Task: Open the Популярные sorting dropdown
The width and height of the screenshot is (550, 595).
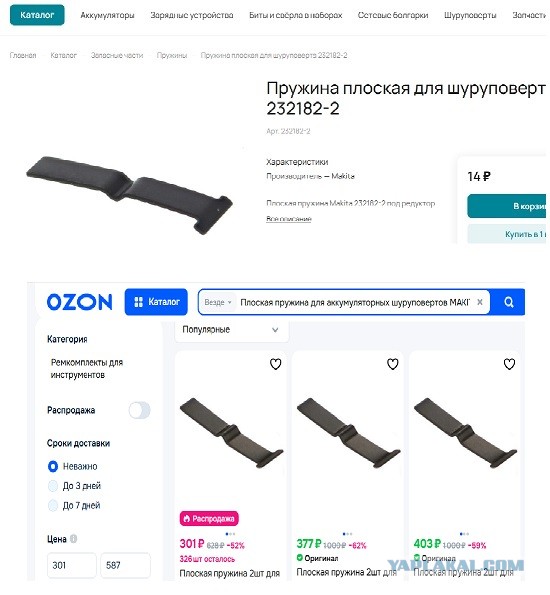Action: tap(231, 329)
